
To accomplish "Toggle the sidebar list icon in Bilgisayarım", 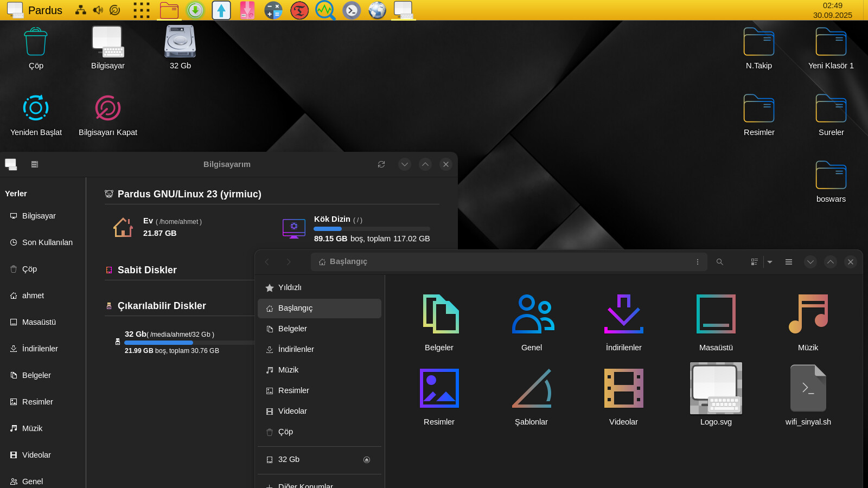I will [35, 164].
